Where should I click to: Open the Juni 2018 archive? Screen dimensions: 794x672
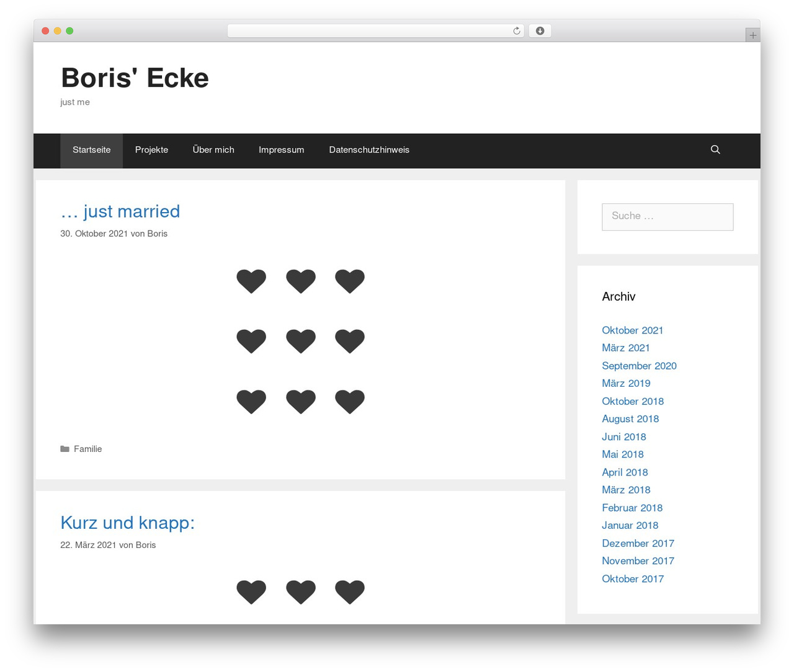coord(624,437)
